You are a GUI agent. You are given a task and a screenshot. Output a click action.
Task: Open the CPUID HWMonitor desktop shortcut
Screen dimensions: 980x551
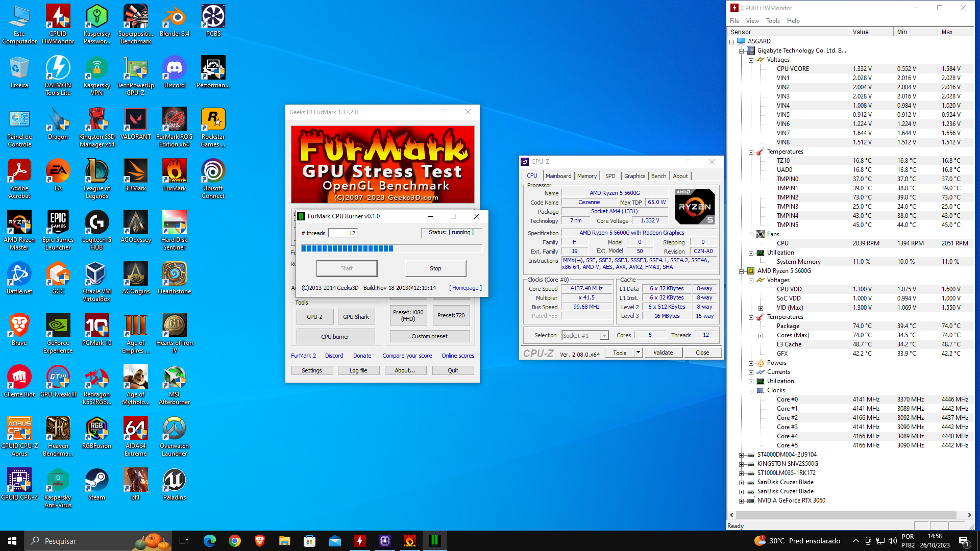(58, 24)
